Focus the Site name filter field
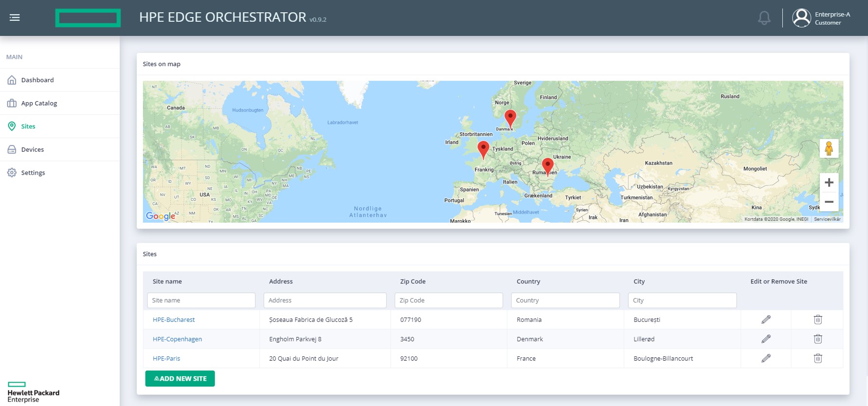Image resolution: width=868 pixels, height=406 pixels. pos(201,300)
